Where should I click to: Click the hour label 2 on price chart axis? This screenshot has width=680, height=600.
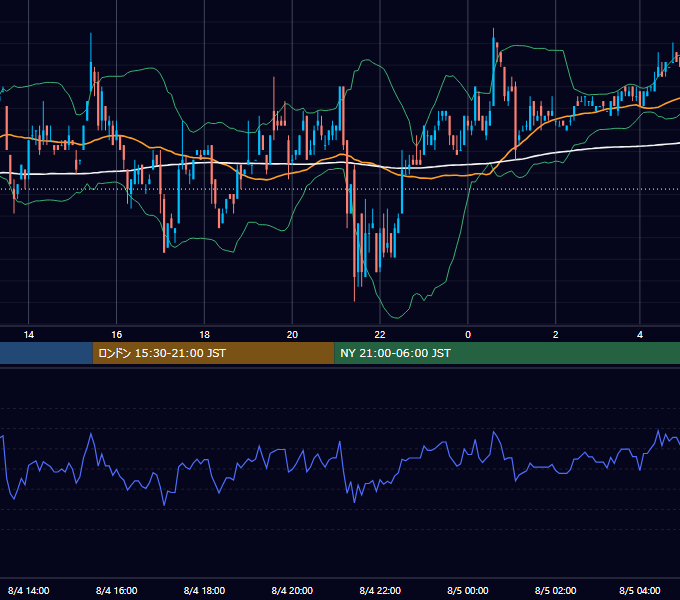[x=556, y=335]
